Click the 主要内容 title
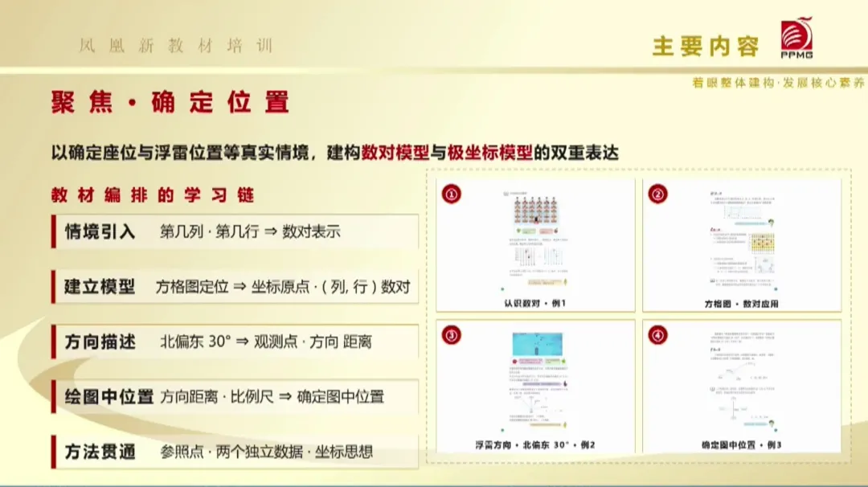The width and height of the screenshot is (868, 487). [706, 47]
